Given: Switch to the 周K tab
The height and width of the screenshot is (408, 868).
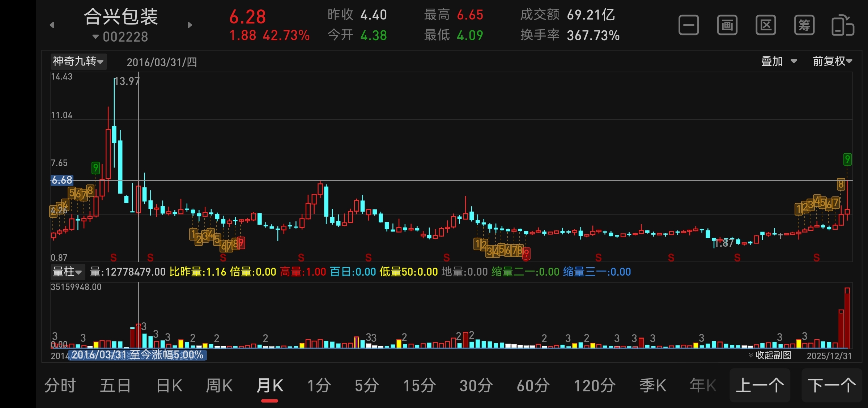Looking at the screenshot, I should point(219,386).
